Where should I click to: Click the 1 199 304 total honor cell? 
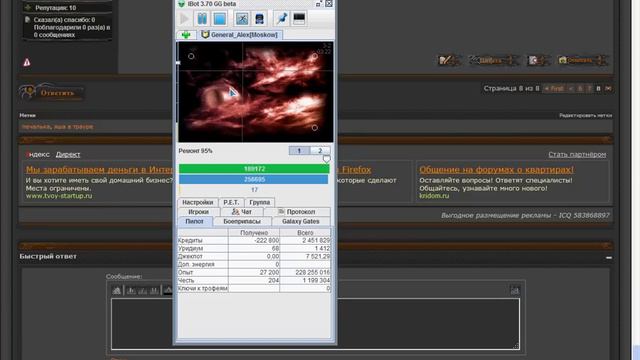point(305,280)
